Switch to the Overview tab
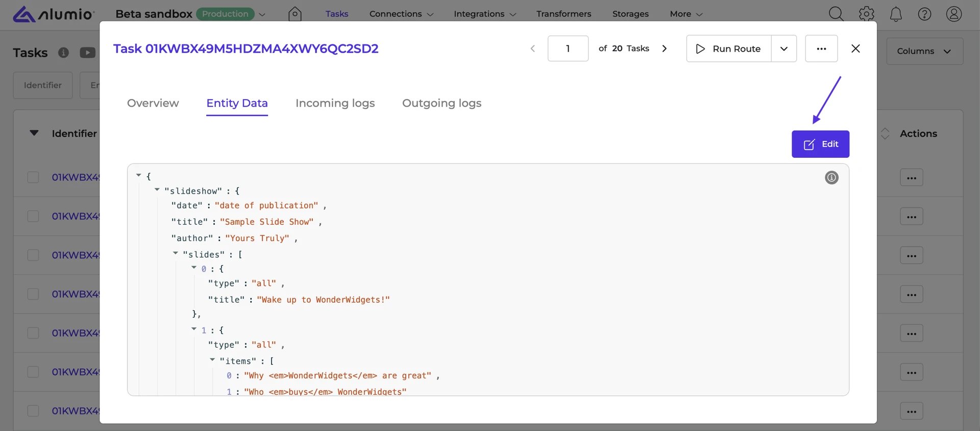The height and width of the screenshot is (431, 980). (x=153, y=103)
